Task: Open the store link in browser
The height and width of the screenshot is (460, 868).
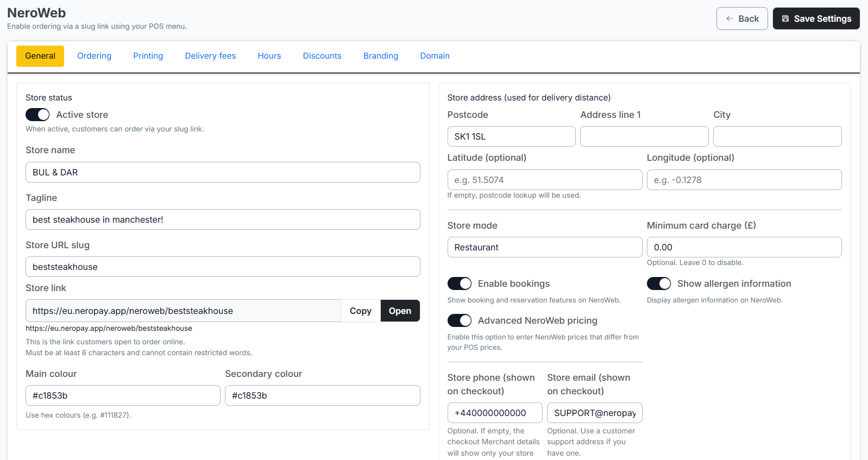Action: 400,311
